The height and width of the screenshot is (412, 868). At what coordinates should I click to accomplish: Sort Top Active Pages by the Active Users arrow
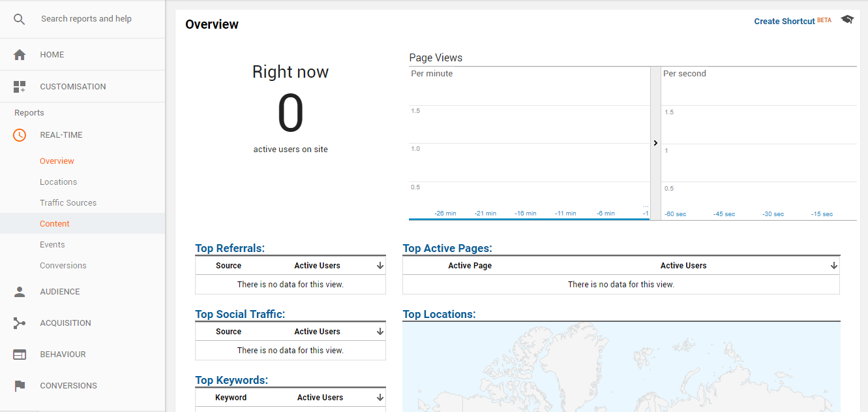834,266
